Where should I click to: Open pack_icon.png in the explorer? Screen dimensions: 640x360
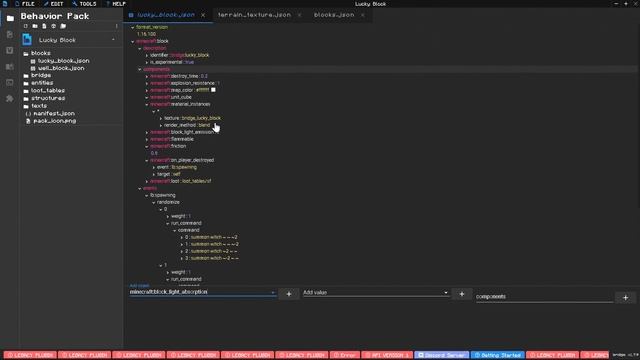coord(55,121)
